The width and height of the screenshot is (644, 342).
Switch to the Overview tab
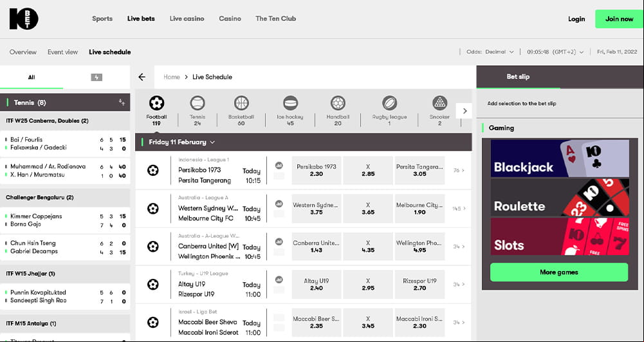pos(23,52)
